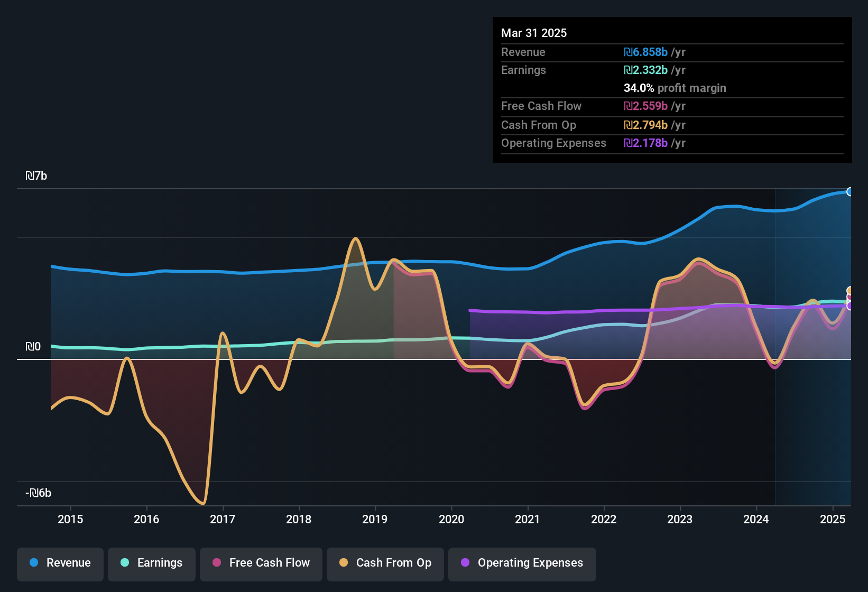The height and width of the screenshot is (592, 868).
Task: Open the Cash From Op legend item details
Action: [385, 563]
